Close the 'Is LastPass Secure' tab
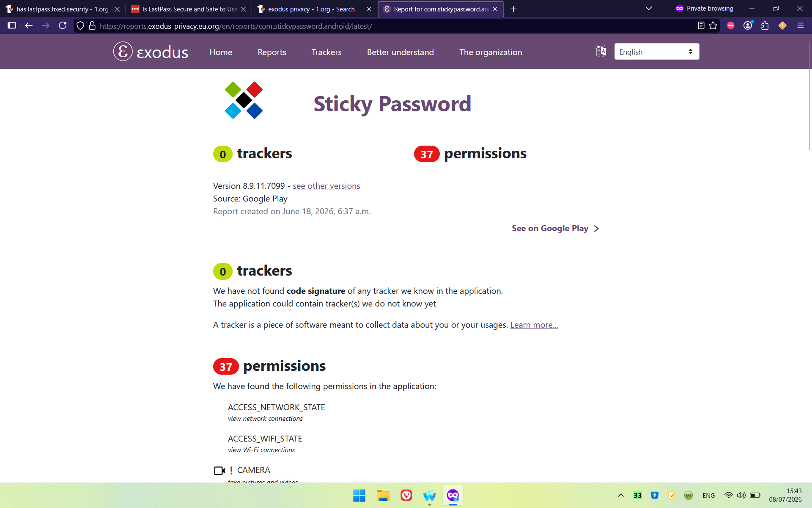The height and width of the screenshot is (508, 812). click(243, 9)
